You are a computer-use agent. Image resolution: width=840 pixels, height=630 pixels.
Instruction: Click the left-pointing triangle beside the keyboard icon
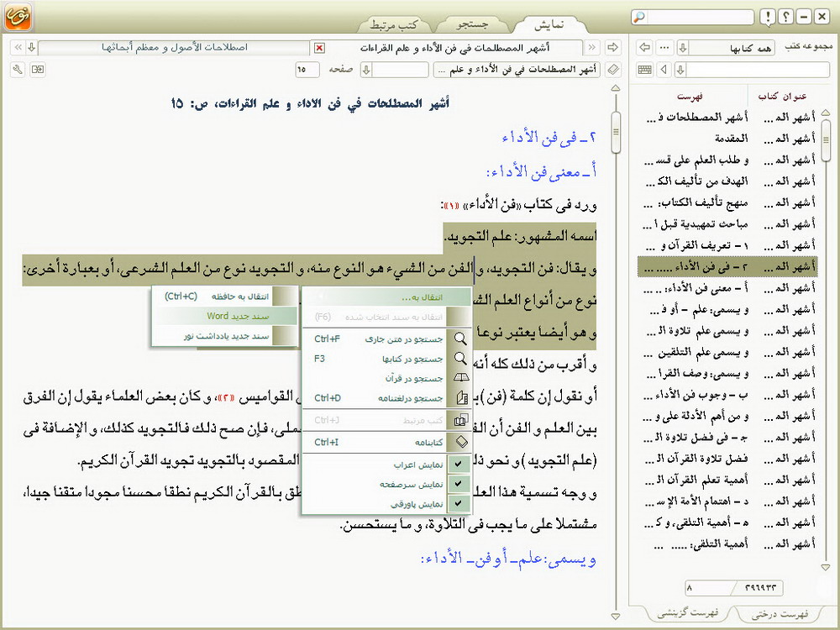tap(664, 69)
